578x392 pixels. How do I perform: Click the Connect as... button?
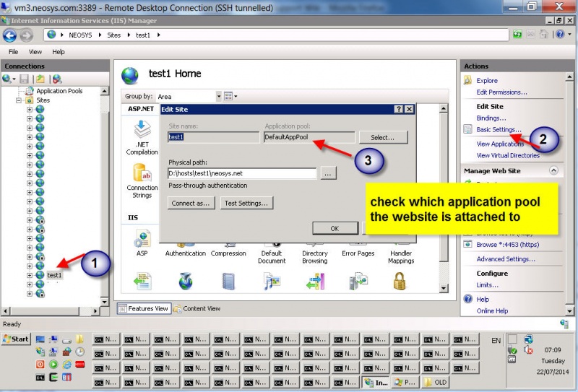191,203
